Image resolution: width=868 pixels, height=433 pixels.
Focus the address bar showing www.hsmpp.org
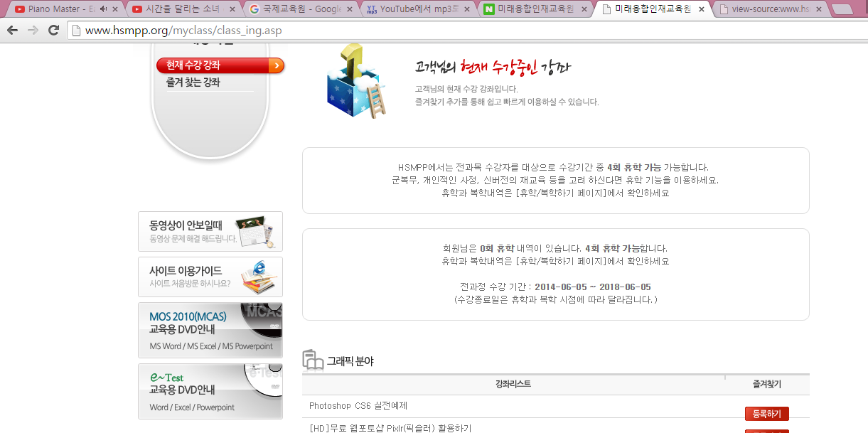click(x=466, y=31)
